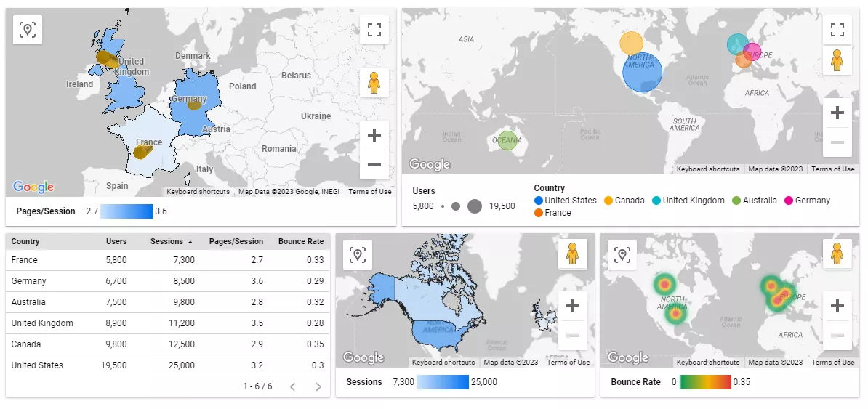The height and width of the screenshot is (409, 868).
Task: Click the pegman on the Bounce Rate heatmap
Action: point(837,254)
